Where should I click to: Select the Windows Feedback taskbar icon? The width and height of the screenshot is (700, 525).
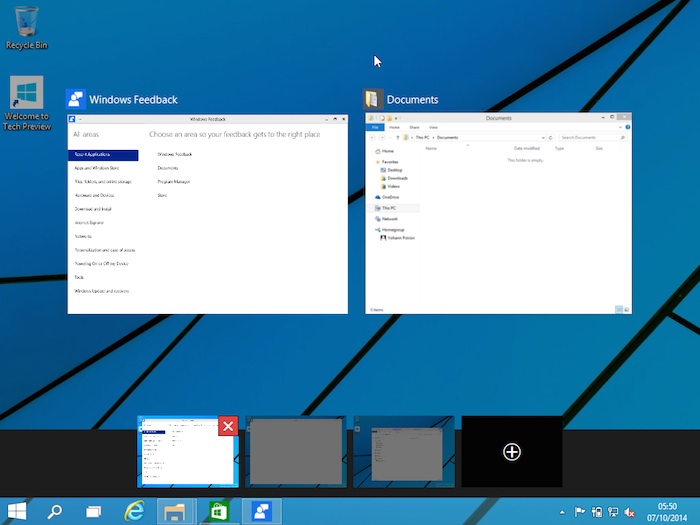pyautogui.click(x=259, y=510)
